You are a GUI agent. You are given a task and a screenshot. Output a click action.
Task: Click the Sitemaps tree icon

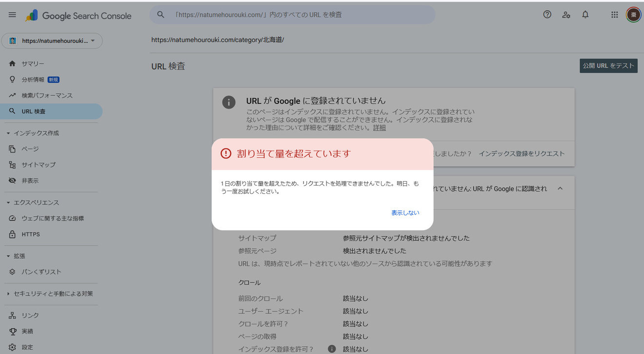[x=12, y=165]
